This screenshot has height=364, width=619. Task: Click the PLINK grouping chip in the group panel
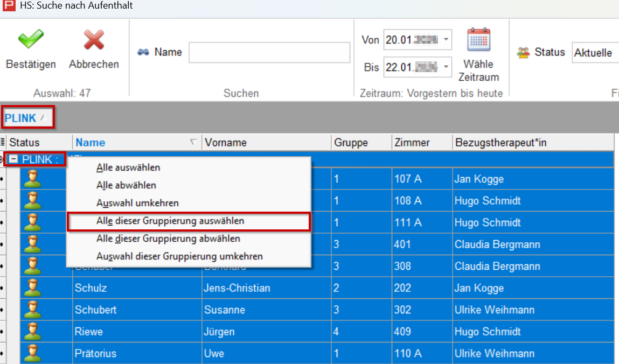[27, 118]
